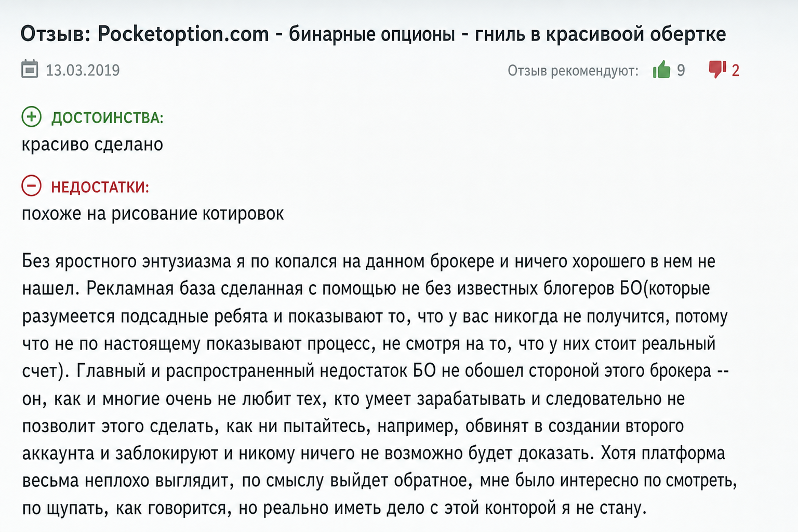The width and height of the screenshot is (798, 532).
Task: Click the thumbs-up count 9
Action: point(681,70)
